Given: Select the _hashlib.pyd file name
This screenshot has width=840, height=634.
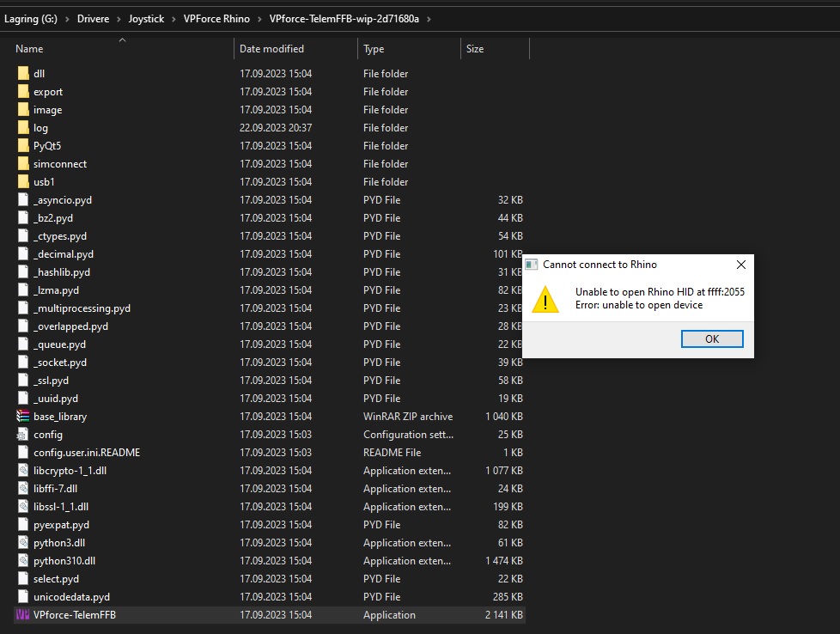Looking at the screenshot, I should pos(62,271).
